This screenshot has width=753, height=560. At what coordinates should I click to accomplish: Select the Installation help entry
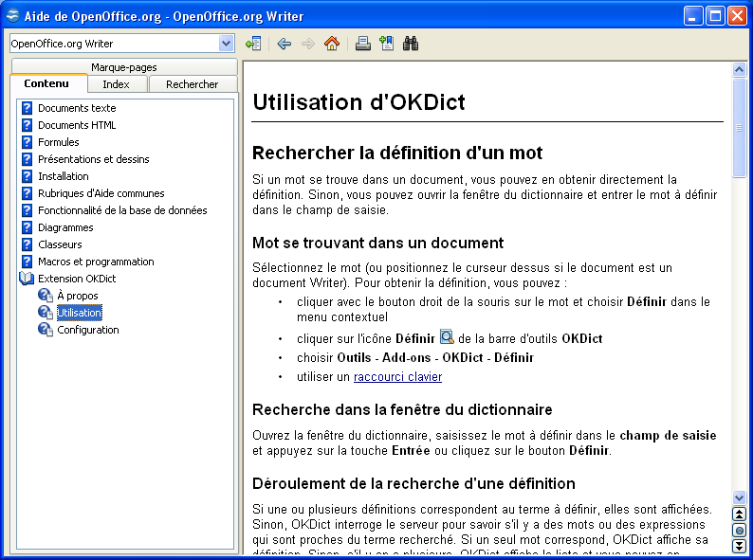click(x=64, y=176)
